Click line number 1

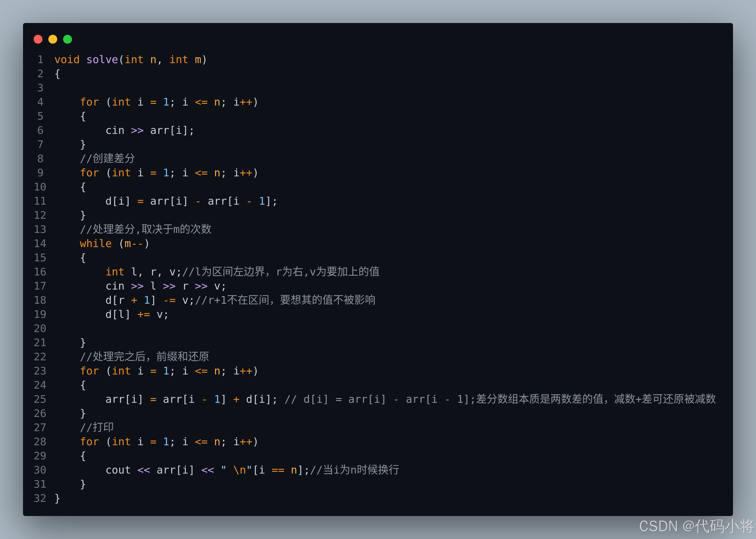point(40,60)
